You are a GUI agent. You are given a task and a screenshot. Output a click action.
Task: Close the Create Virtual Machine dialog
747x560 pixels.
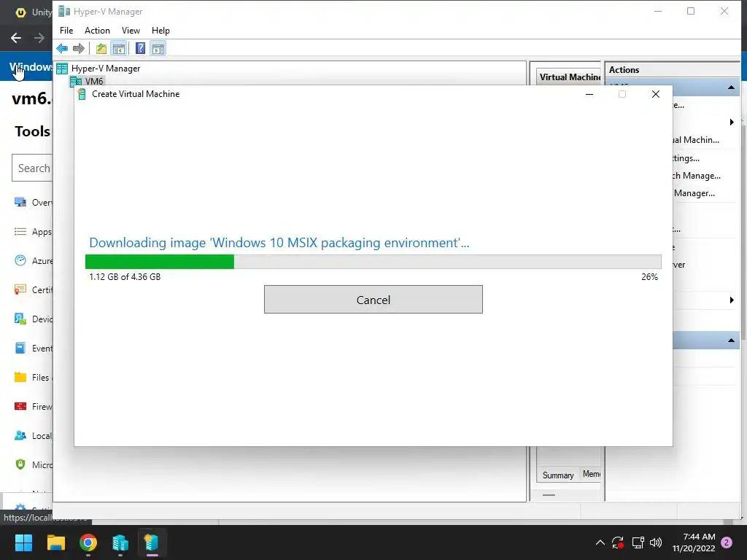tap(656, 94)
